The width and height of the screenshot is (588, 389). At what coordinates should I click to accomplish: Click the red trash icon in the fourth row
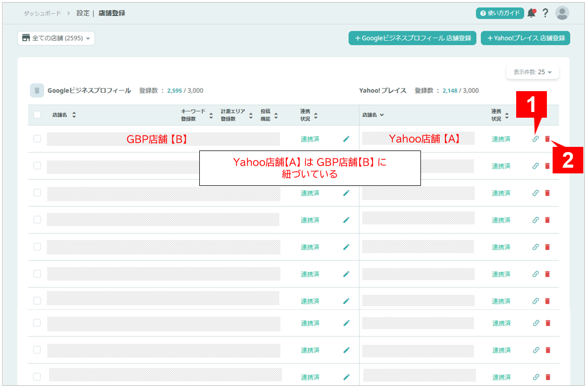[547, 220]
